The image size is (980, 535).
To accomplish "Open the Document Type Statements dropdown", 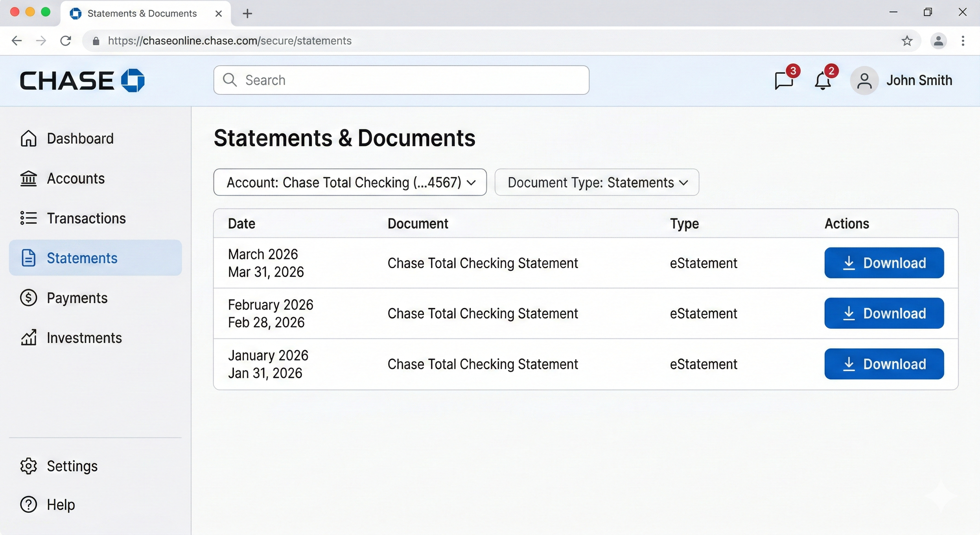I will pyautogui.click(x=596, y=183).
